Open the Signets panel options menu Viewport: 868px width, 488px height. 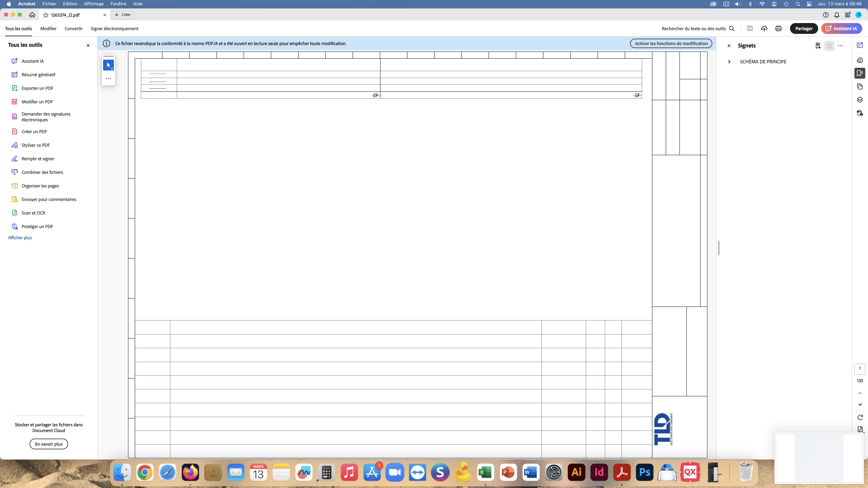(x=840, y=46)
